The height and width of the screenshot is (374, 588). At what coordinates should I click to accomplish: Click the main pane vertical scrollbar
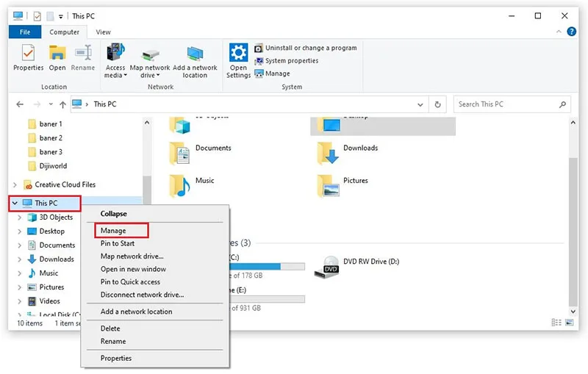pos(573,231)
